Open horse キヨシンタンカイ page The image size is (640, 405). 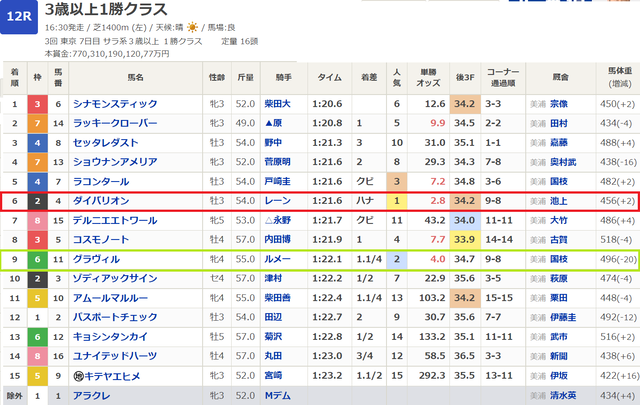tap(110, 337)
